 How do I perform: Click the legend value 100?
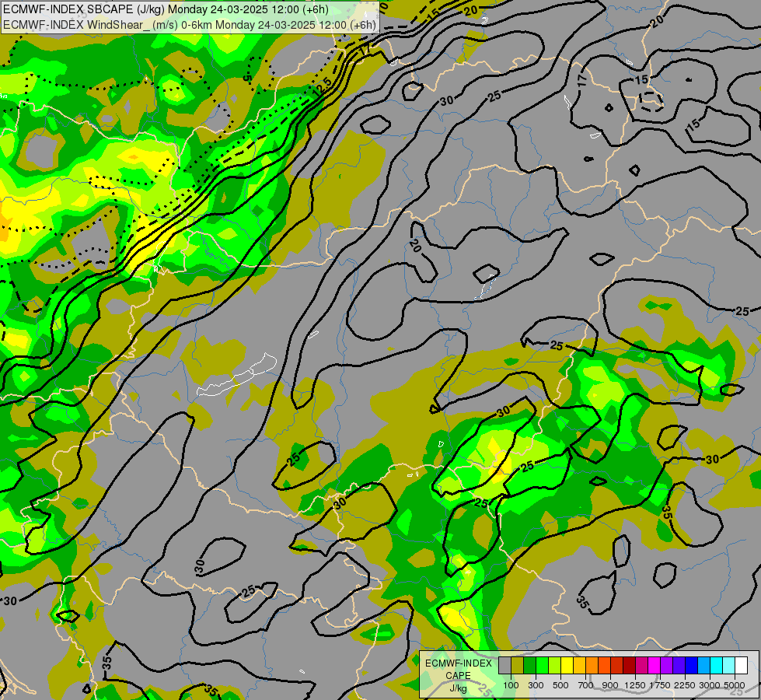[x=511, y=685]
